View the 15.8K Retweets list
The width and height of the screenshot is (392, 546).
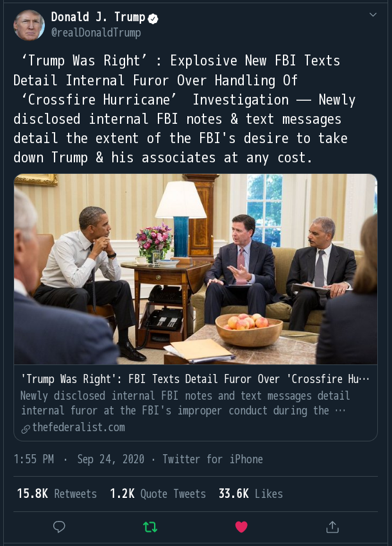click(x=57, y=493)
